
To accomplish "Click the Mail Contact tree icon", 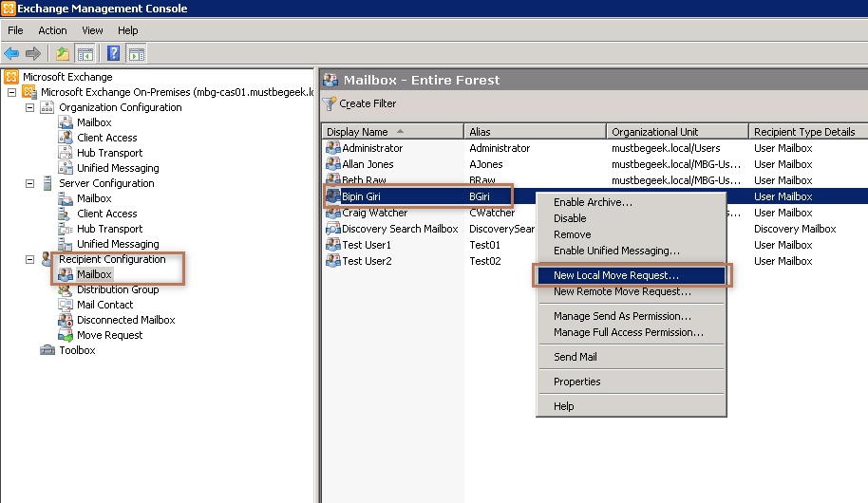I will pos(66,305).
